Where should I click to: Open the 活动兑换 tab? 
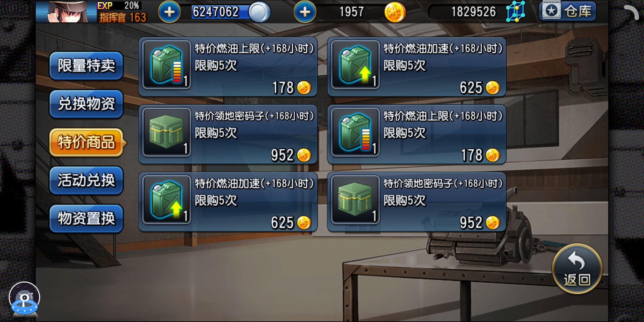tap(86, 180)
